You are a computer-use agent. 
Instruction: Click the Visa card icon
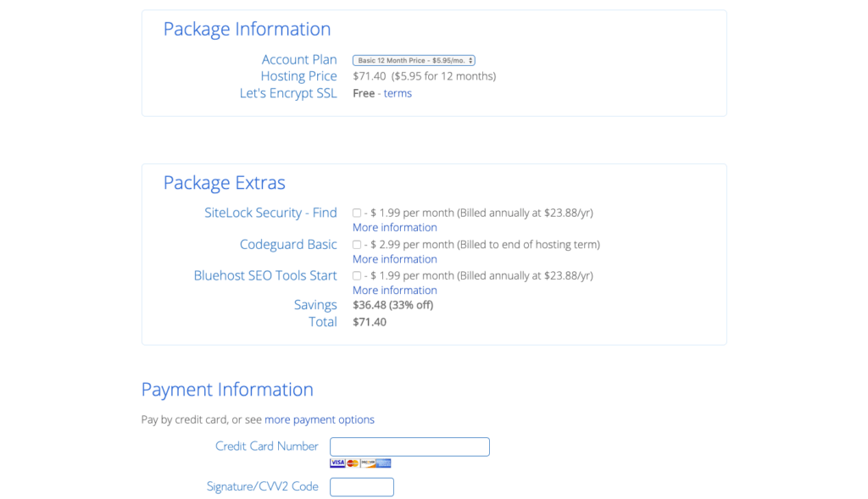click(337, 463)
